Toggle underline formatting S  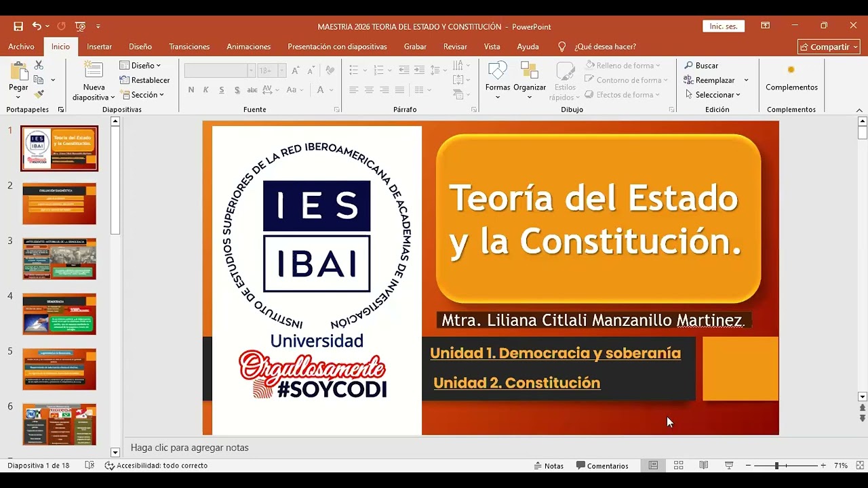click(x=222, y=89)
